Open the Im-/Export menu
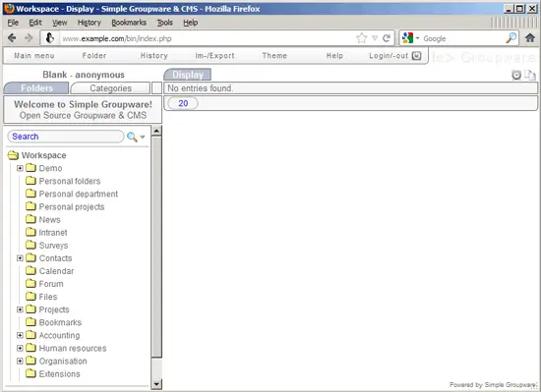The image size is (541, 392). (x=214, y=56)
